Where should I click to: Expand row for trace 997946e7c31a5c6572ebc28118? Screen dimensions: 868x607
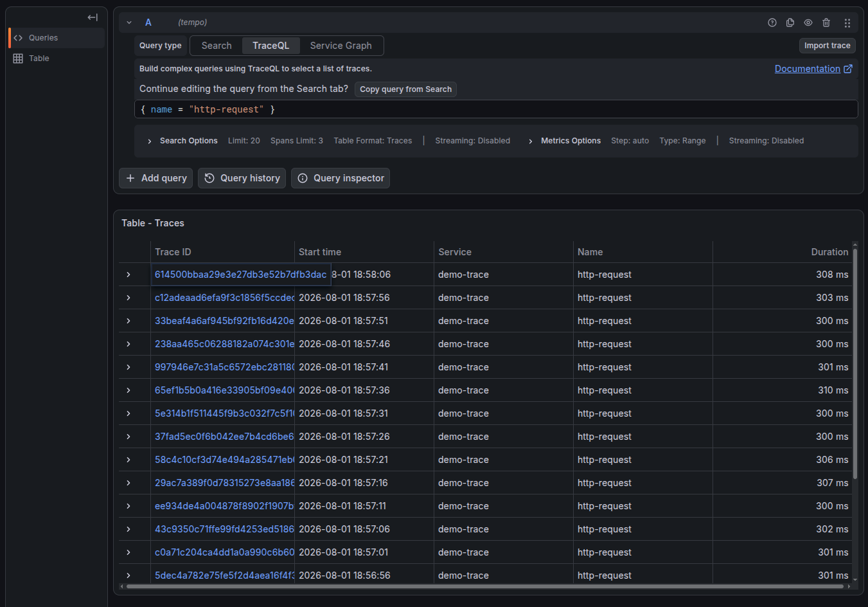pos(128,367)
